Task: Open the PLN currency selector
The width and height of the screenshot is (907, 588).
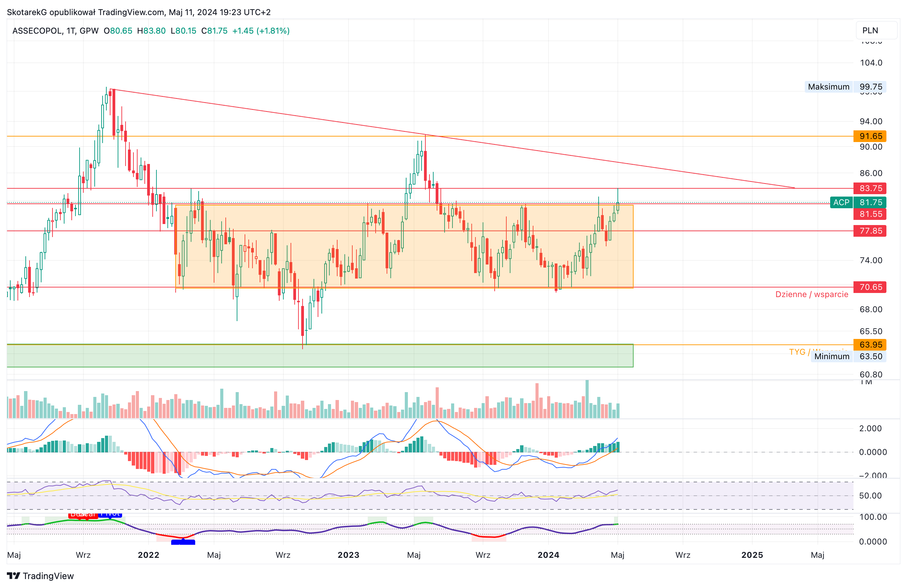Action: pyautogui.click(x=876, y=31)
